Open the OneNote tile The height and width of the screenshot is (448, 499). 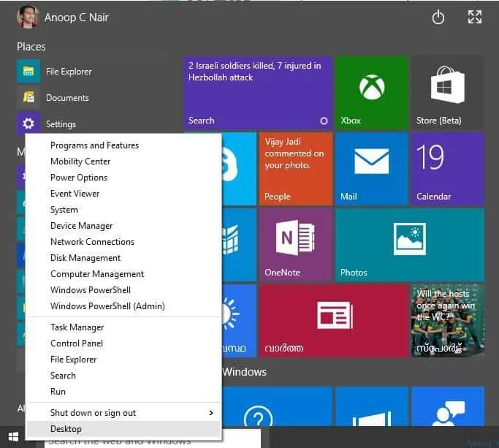click(295, 245)
